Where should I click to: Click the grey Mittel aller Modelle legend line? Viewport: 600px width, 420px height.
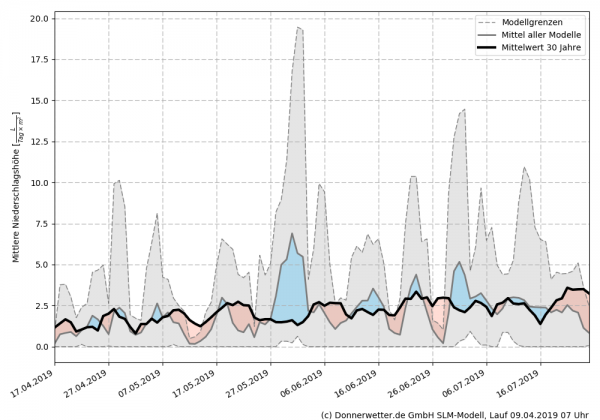[485, 34]
